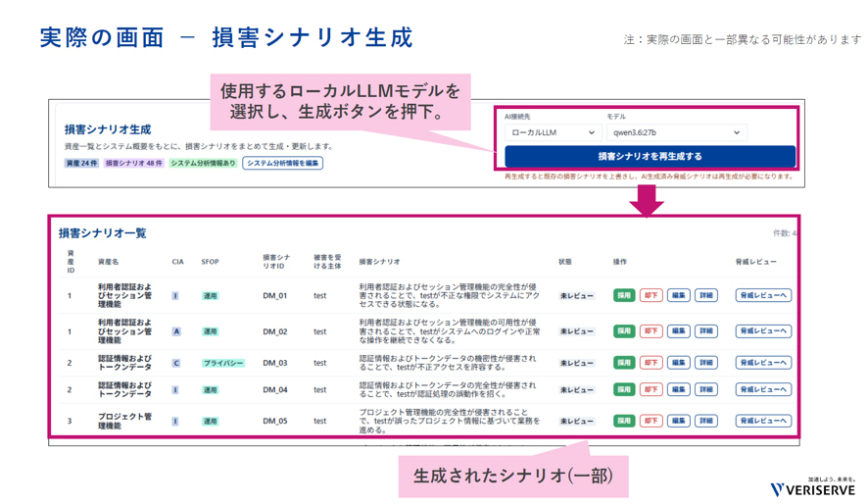Click 編集 for scenario DM_02
Screen dimensions: 868x504
(679, 331)
